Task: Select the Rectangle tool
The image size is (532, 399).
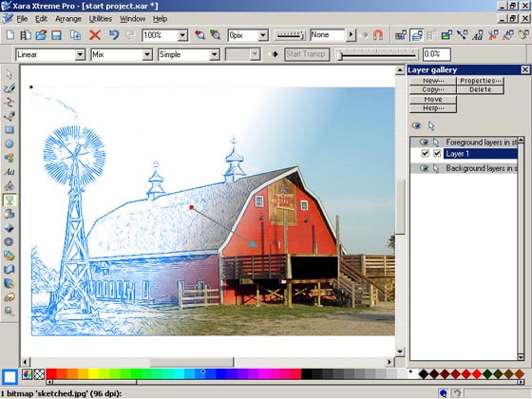Action: point(9,129)
